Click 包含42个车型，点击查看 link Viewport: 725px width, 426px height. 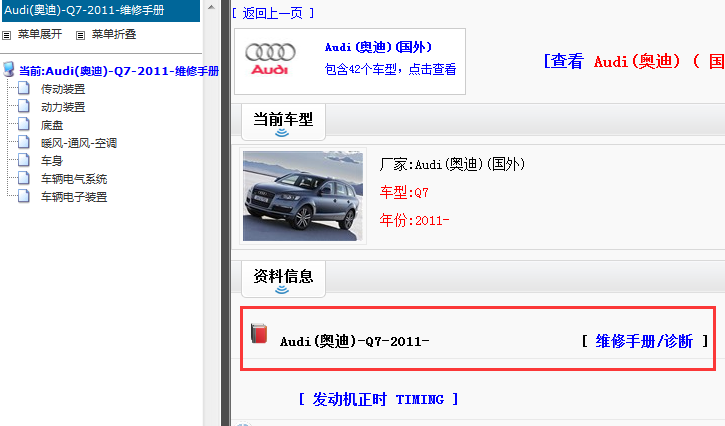391,69
